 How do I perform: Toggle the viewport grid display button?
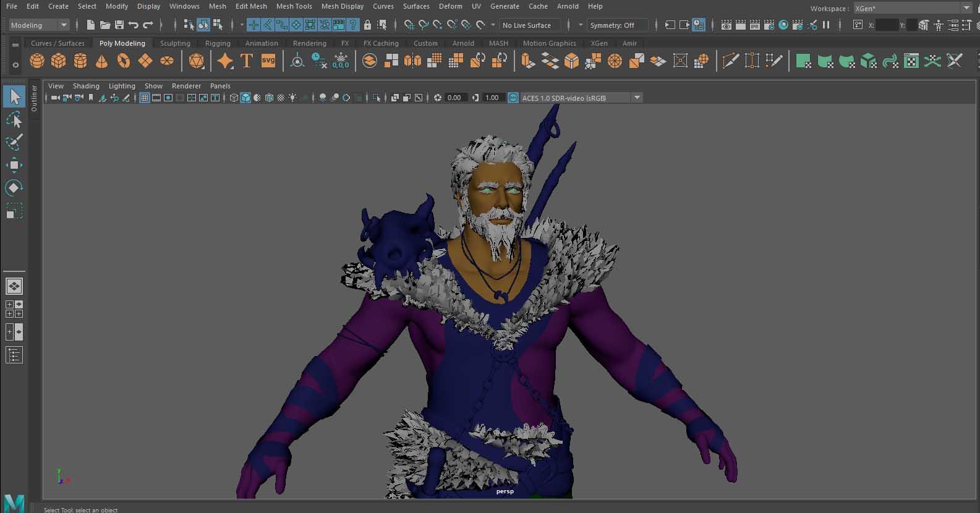point(145,98)
